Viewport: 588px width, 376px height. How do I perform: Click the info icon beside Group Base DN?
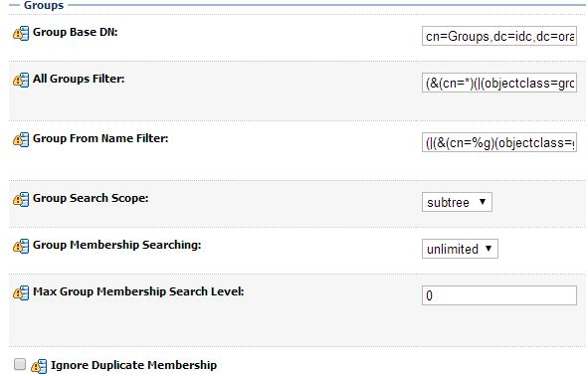[x=21, y=34]
